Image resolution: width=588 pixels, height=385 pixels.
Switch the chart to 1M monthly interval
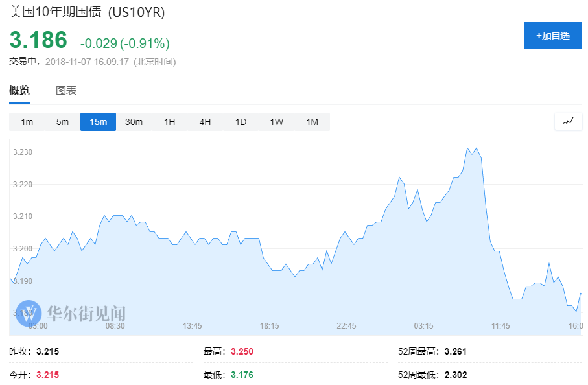(312, 122)
